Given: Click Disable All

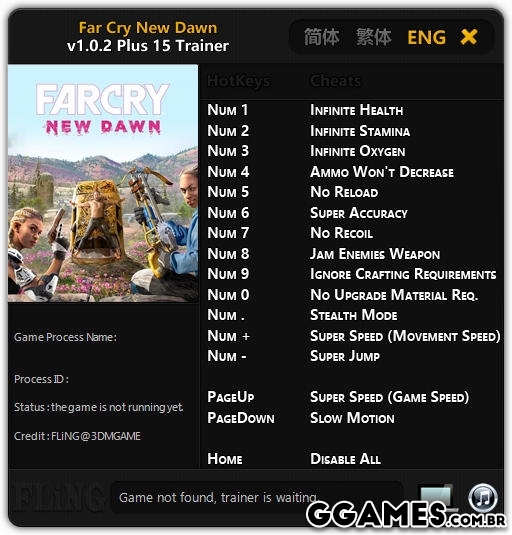Looking at the screenshot, I should click(345, 459).
